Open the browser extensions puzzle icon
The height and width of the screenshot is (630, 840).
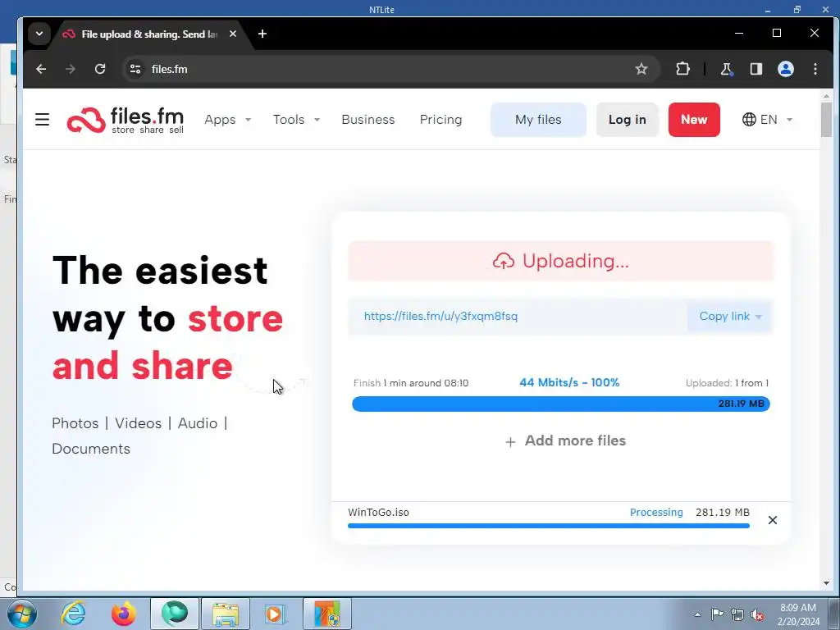coord(682,69)
